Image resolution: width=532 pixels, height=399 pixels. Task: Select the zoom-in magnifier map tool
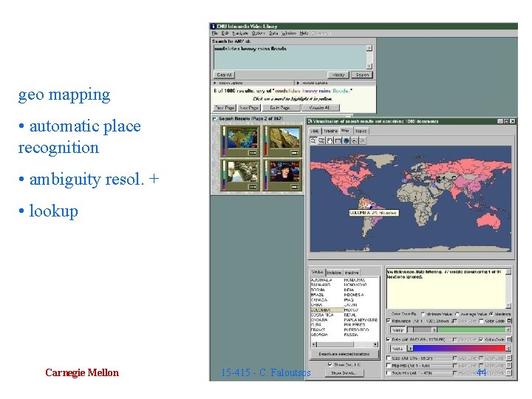[313, 140]
